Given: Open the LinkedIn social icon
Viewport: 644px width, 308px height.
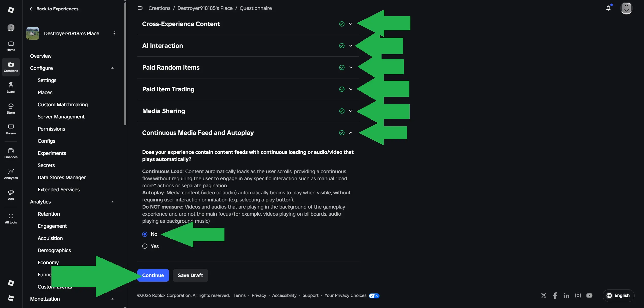Looking at the screenshot, I should click(566, 295).
